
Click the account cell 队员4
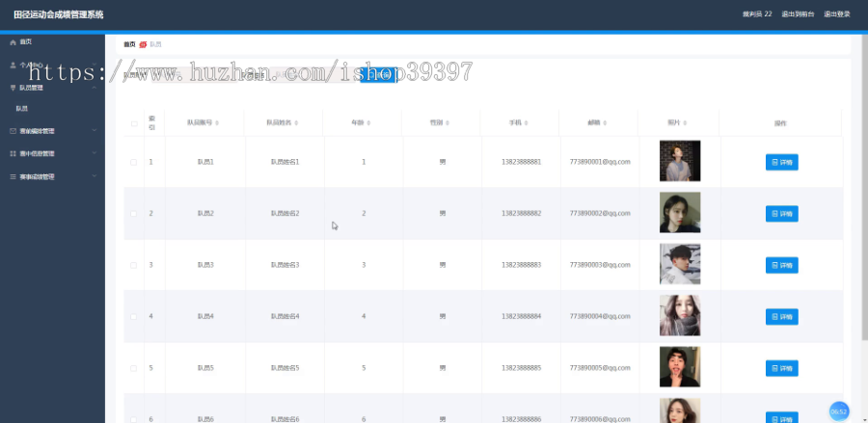[205, 316]
